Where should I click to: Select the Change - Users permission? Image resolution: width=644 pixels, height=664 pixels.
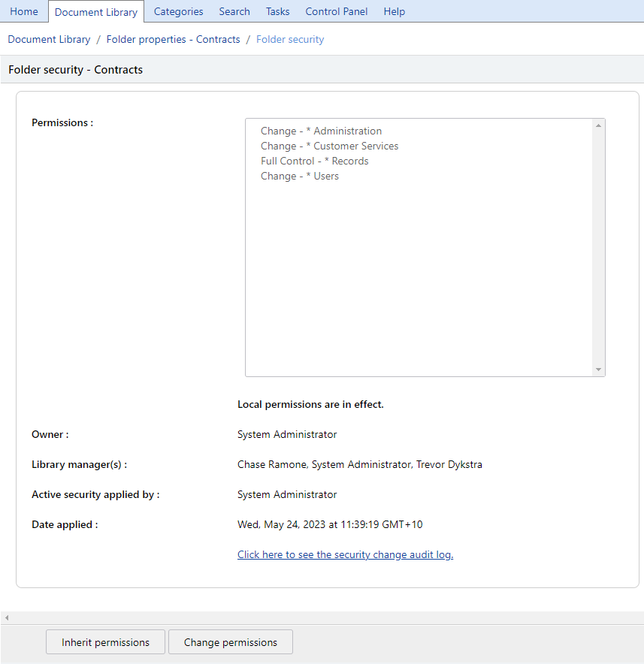[x=299, y=176]
